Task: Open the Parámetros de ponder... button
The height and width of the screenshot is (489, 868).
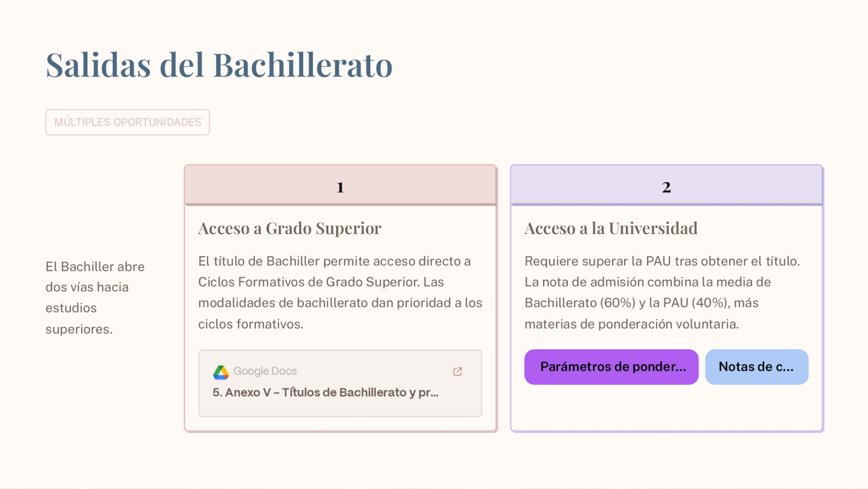Action: pos(611,367)
